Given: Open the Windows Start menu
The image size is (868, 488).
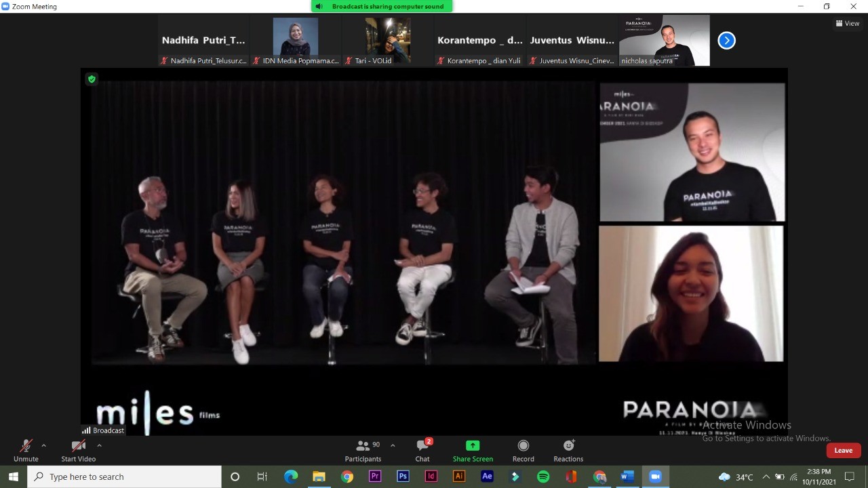Looking at the screenshot, I should pyautogui.click(x=14, y=476).
